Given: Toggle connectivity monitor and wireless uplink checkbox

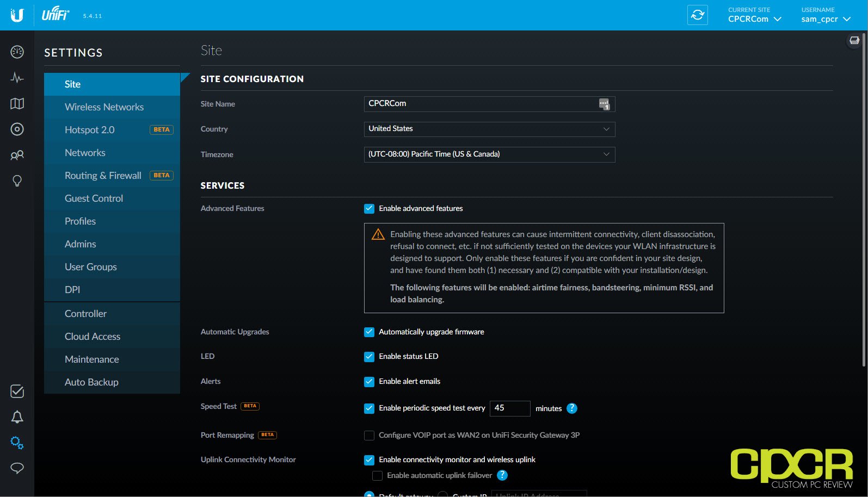Looking at the screenshot, I should point(369,460).
